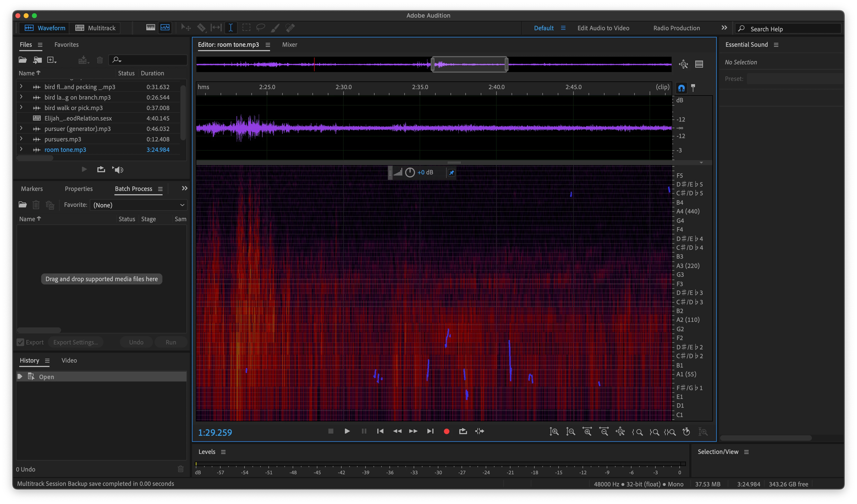Toggle the Export checkbox in Batch Process
This screenshot has height=504, width=857.
(20, 342)
